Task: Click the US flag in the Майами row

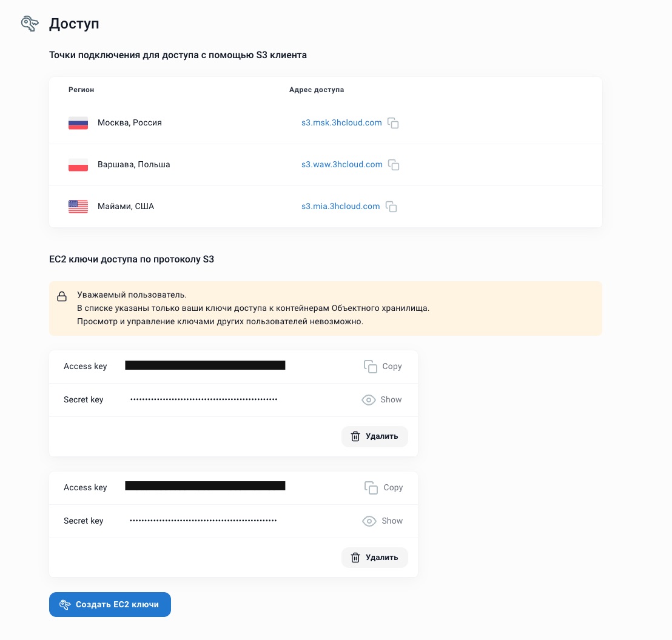Action: tap(78, 207)
